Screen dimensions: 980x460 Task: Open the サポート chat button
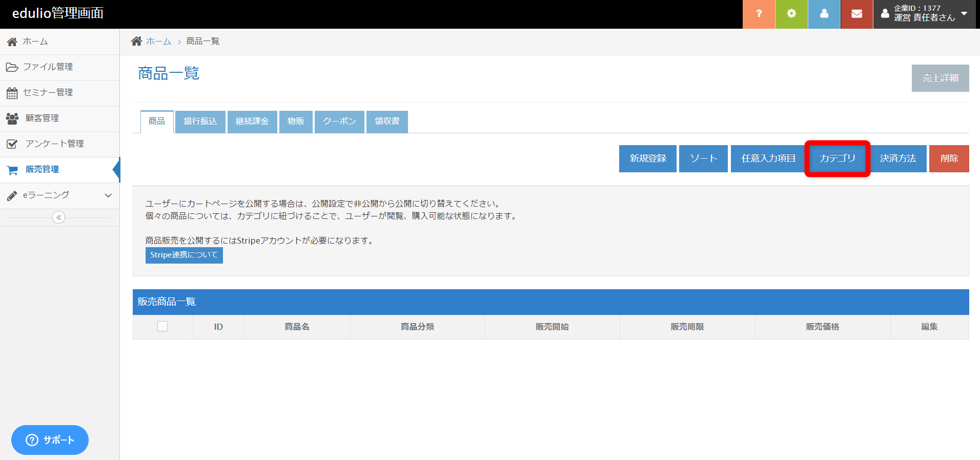tap(50, 440)
